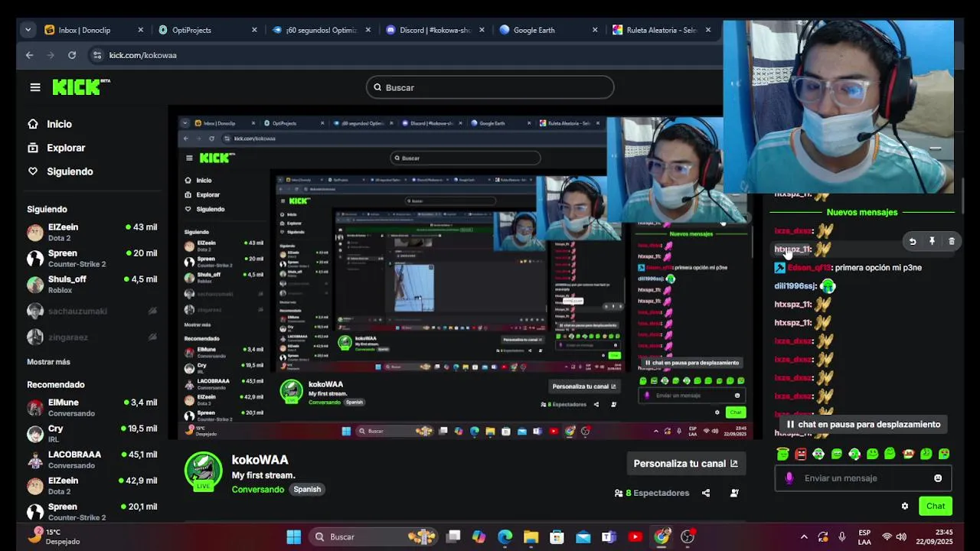Open recommended ElMune channel

point(93,407)
